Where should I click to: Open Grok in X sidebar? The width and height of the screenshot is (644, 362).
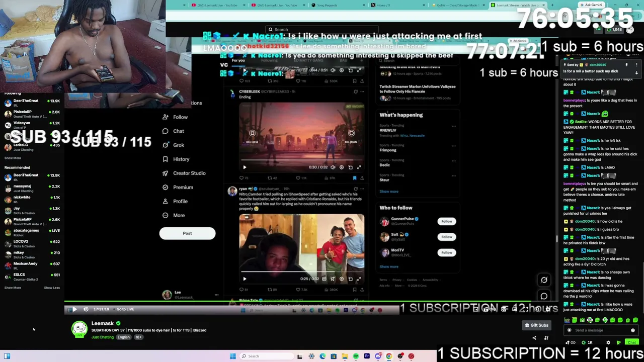click(x=173, y=145)
